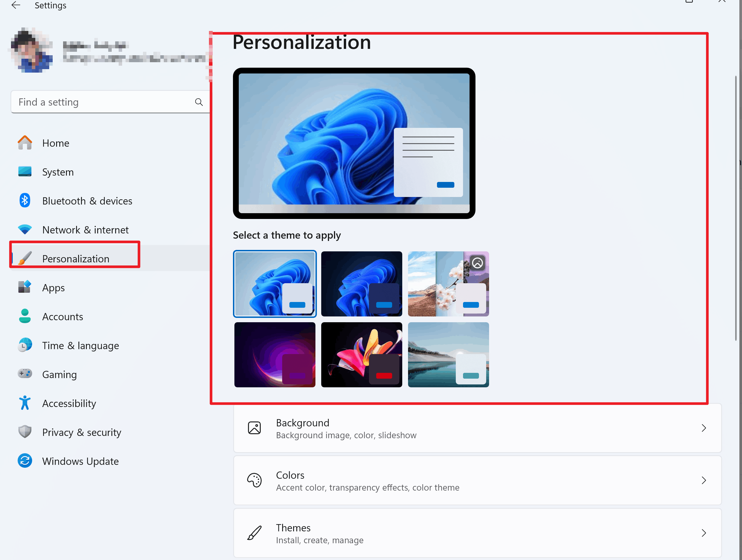Click the Gaming controller icon

[25, 373]
